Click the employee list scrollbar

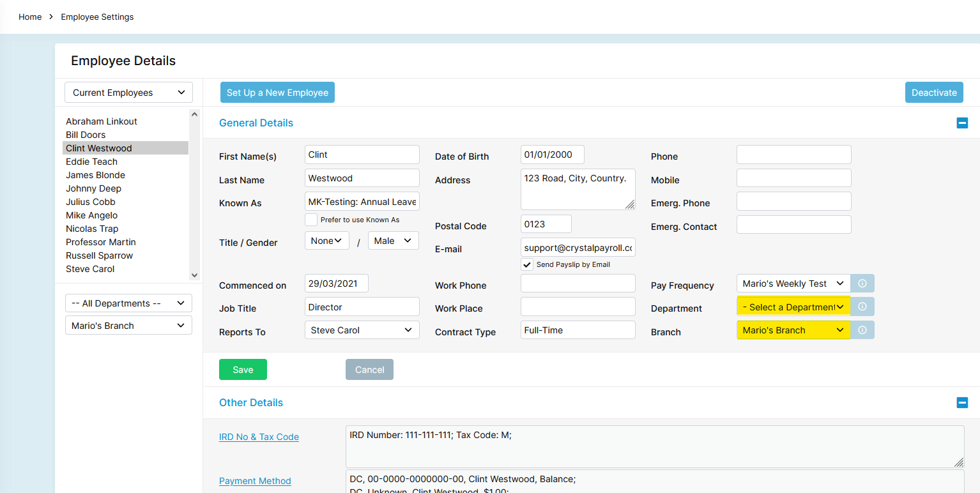(x=194, y=192)
